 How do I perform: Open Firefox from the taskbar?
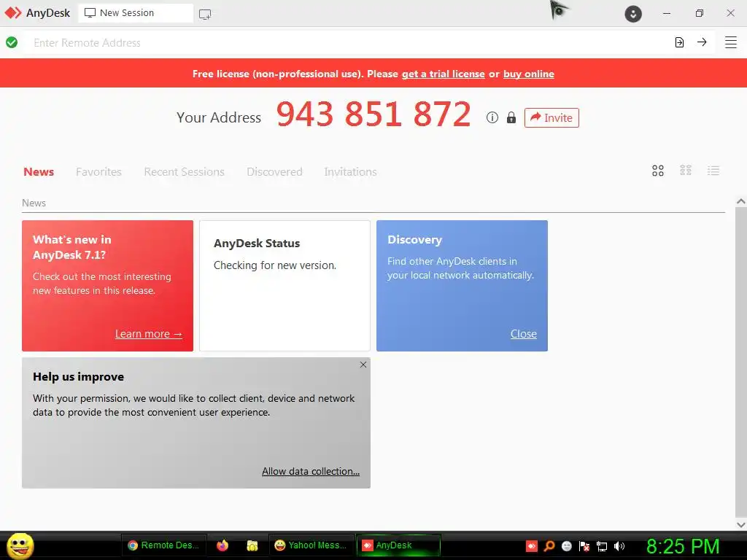(222, 545)
